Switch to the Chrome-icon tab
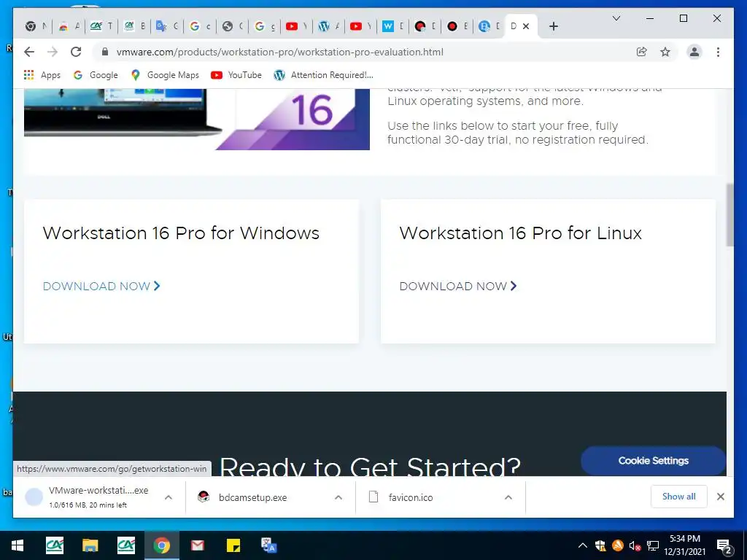 (x=36, y=27)
